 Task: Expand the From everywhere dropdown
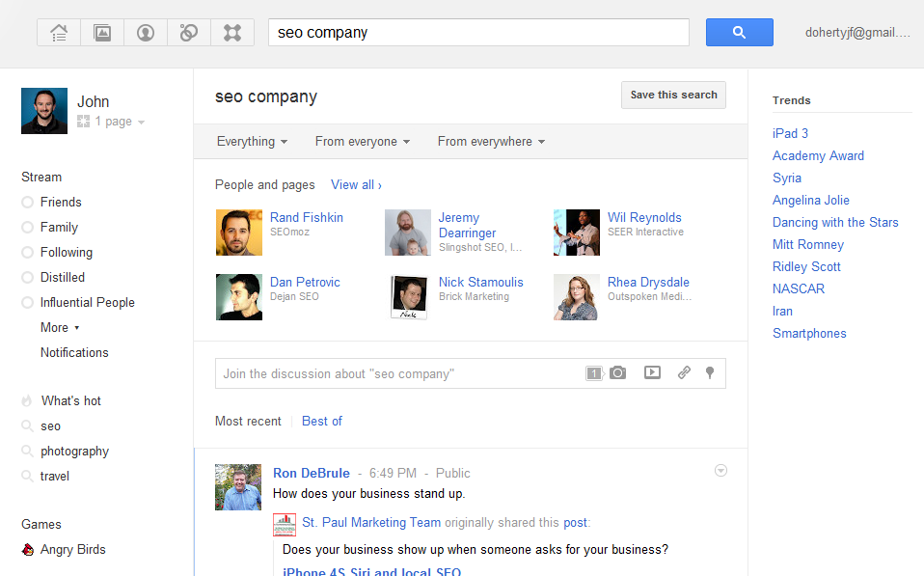(x=491, y=142)
